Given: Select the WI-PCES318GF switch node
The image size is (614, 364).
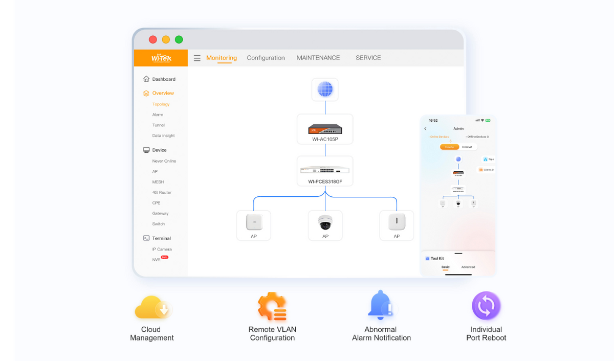Looking at the screenshot, I should coord(325,171).
